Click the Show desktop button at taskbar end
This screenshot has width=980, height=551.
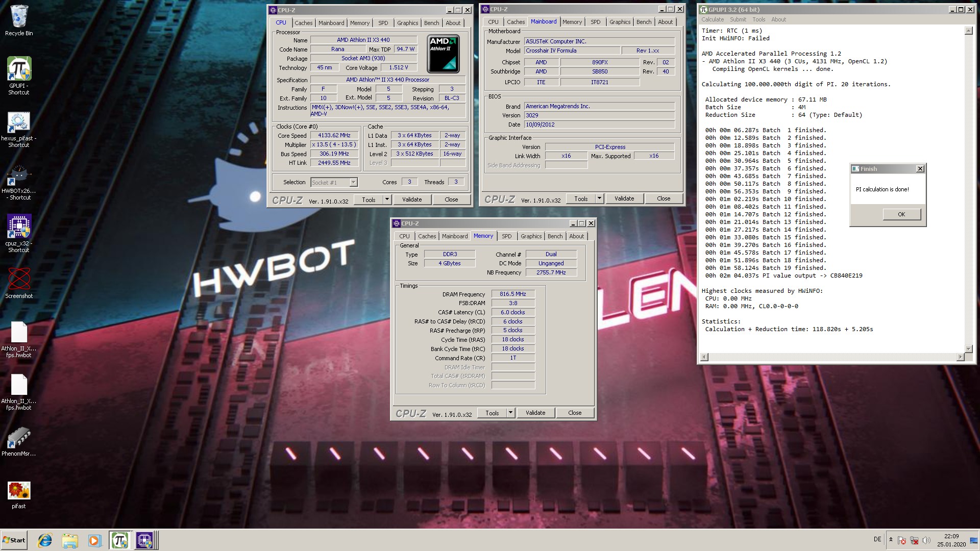pyautogui.click(x=973, y=540)
